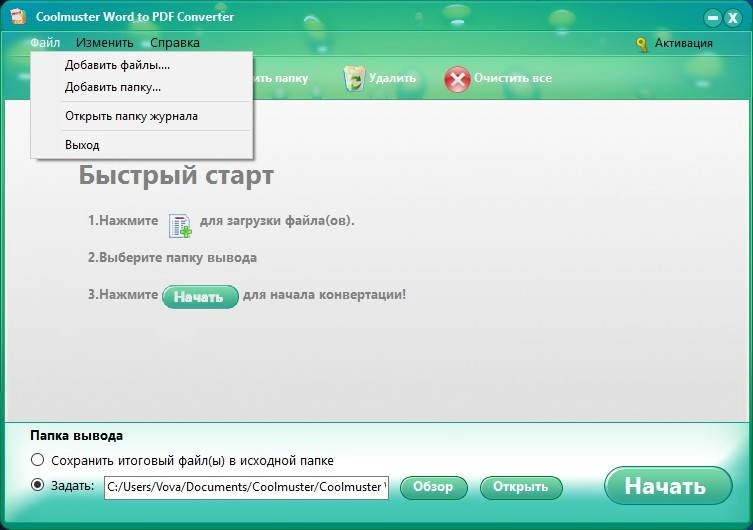
Task: Click the partially hidden add-folder toolbar item
Action: (281, 78)
